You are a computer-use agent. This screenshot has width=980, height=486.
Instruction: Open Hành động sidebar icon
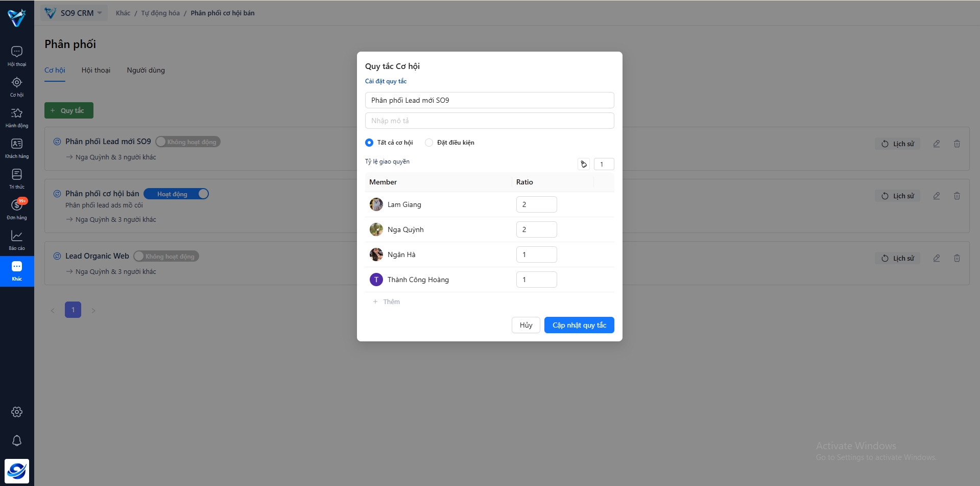pos(17,118)
